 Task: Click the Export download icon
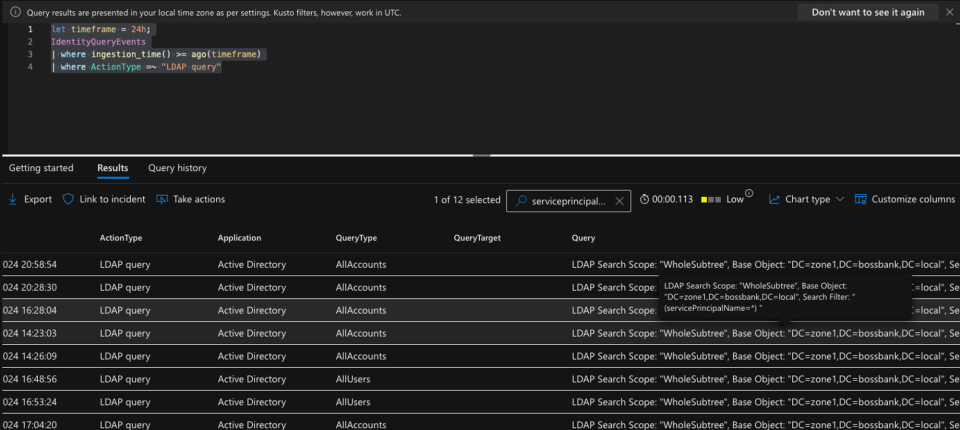[12, 199]
